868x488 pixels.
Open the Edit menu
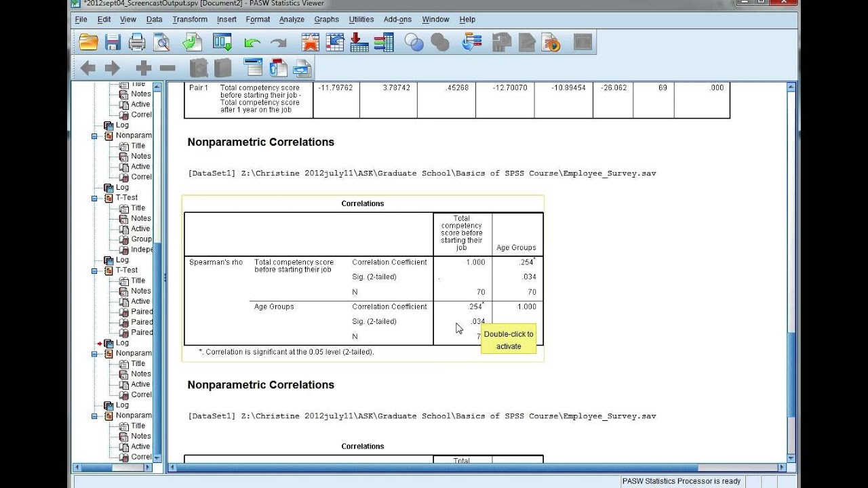(x=104, y=20)
